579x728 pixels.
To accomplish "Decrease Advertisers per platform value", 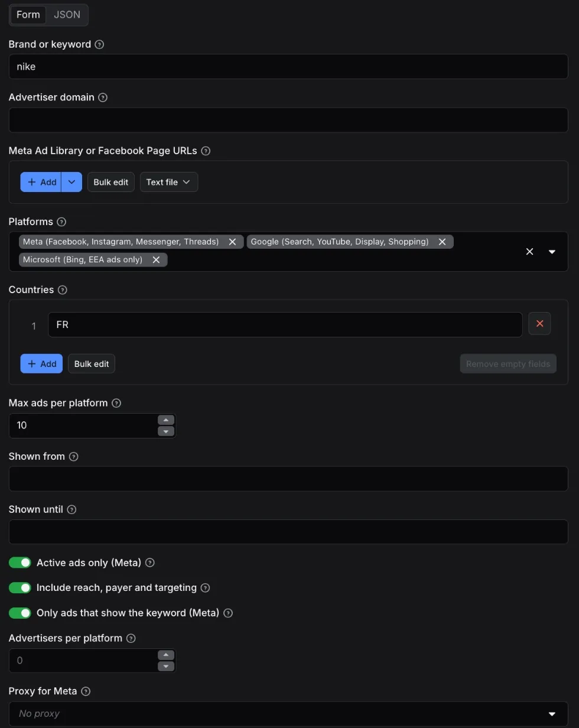I will click(166, 667).
